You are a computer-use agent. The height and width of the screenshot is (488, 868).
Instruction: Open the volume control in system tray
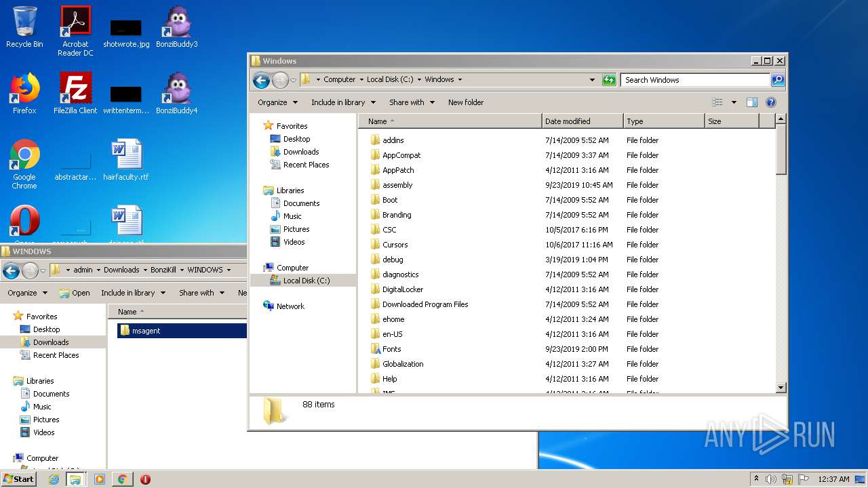(771, 479)
